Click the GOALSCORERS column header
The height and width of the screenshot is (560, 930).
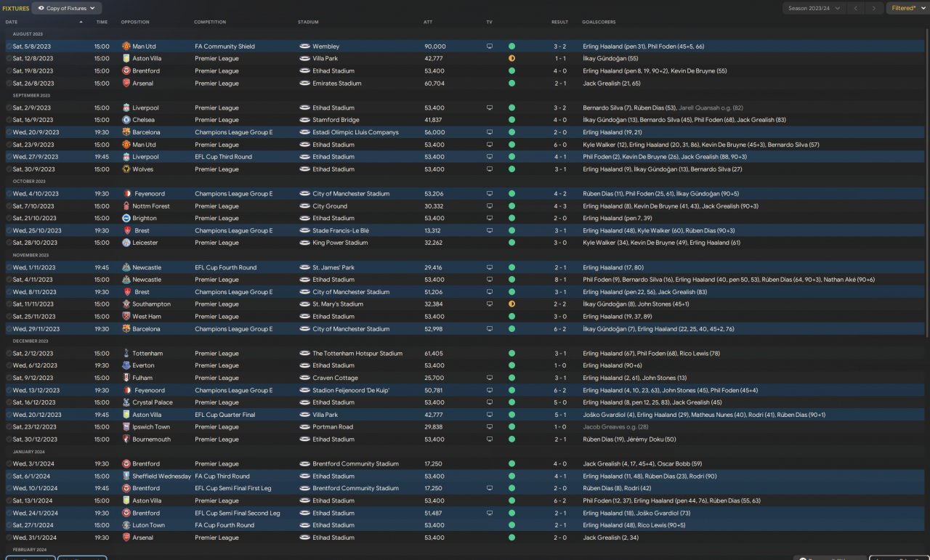pos(599,22)
